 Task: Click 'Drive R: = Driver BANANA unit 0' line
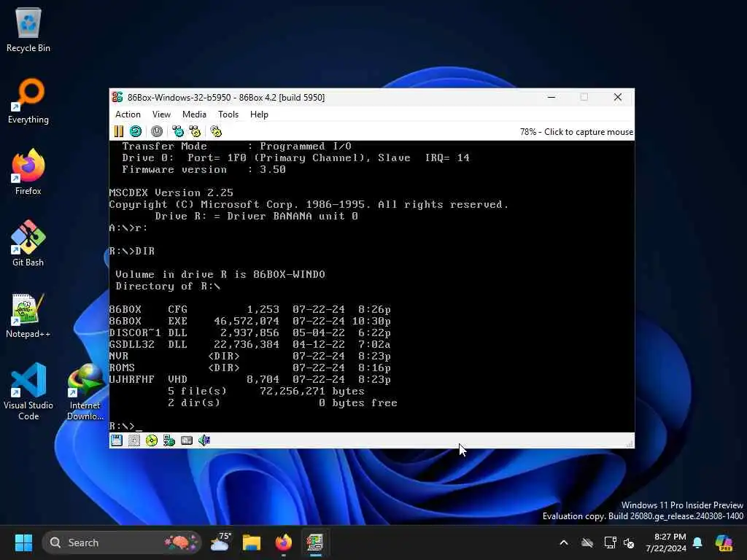(256, 216)
